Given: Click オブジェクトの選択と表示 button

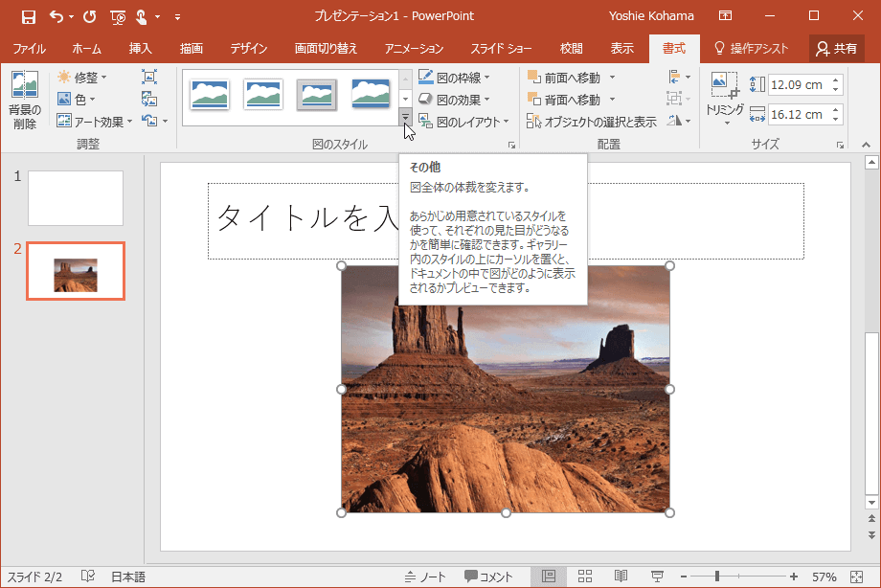Looking at the screenshot, I should pos(592,122).
